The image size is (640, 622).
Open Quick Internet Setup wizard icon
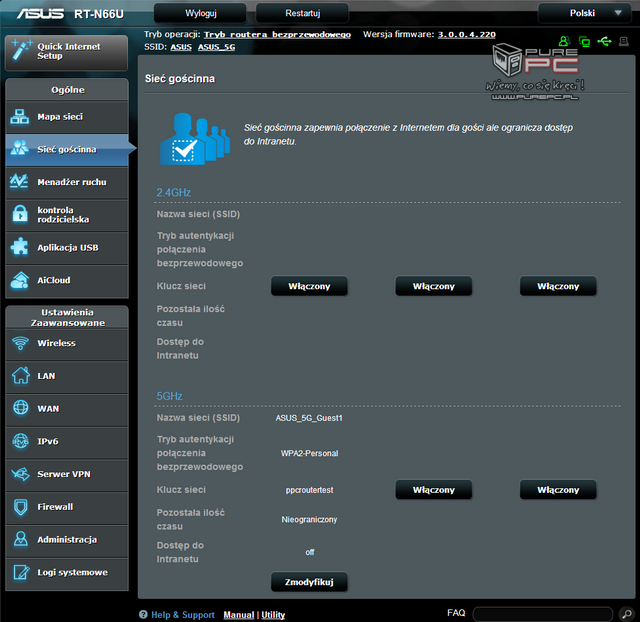(x=21, y=50)
